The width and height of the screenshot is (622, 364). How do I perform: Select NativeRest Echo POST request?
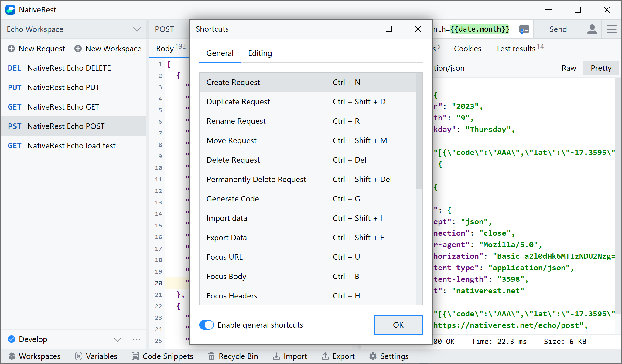[73, 126]
